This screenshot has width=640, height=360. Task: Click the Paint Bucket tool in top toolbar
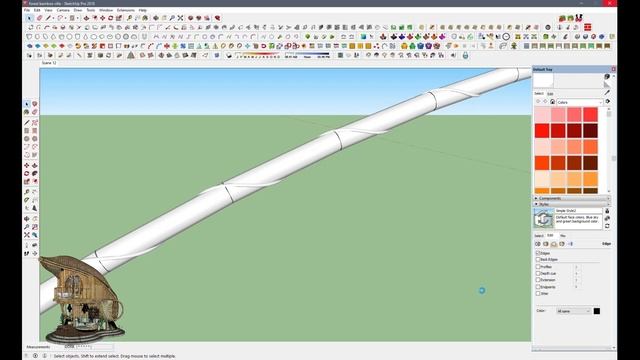144,18
